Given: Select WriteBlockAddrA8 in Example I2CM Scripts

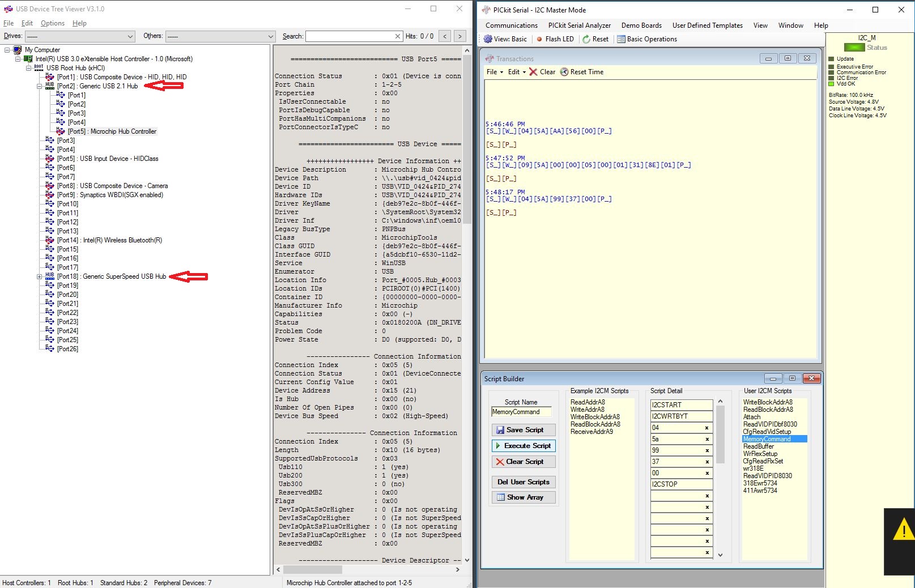Looking at the screenshot, I should pos(595,417).
